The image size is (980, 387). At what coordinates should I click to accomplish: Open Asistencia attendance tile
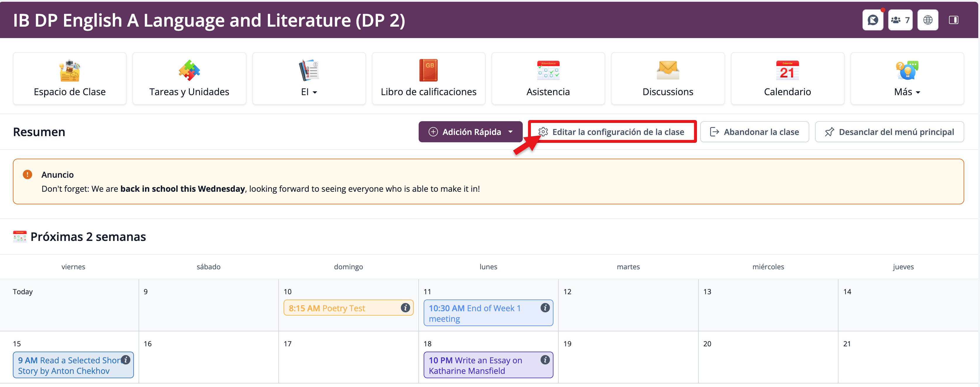548,78
